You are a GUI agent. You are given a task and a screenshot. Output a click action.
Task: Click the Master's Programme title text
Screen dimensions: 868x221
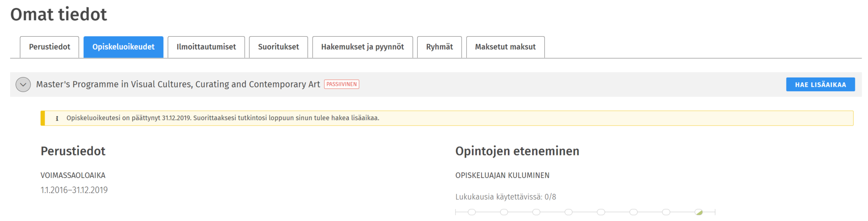[178, 84]
